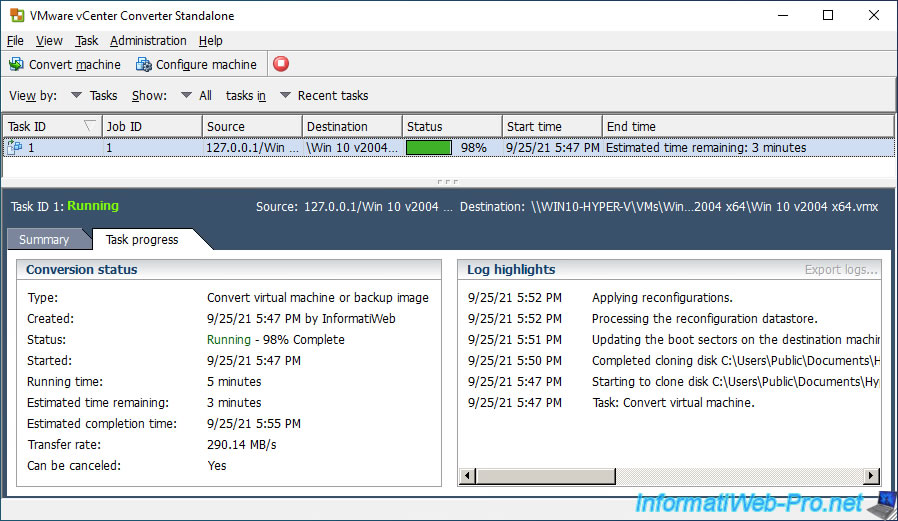Viewport: 898px width, 521px height.
Task: Click the pane splitter grip dots
Action: 447,182
